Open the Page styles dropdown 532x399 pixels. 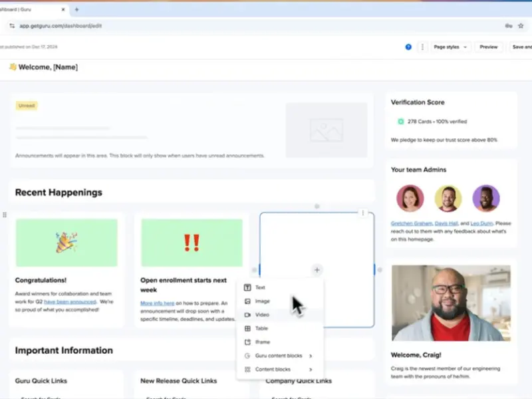point(450,47)
